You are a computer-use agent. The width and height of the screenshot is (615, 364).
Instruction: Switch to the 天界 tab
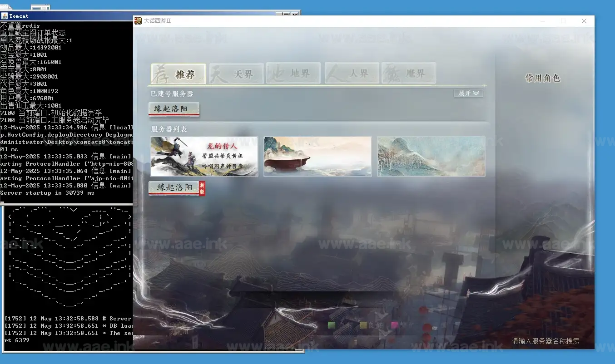236,74
